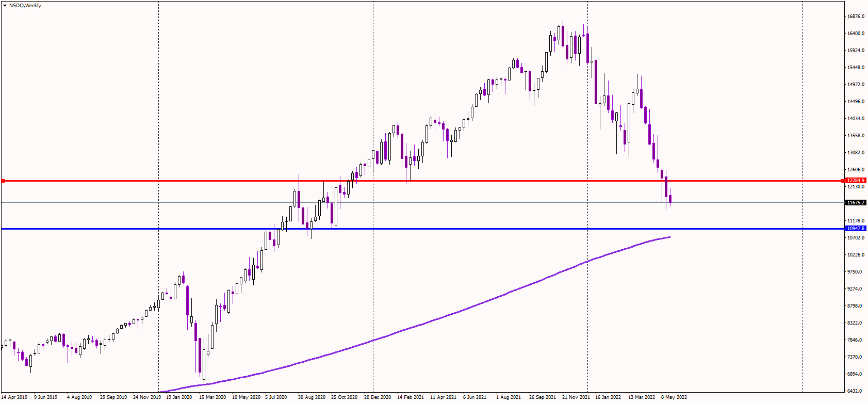Click the 12606.0 price axis label
868x403 pixels.
(856, 170)
